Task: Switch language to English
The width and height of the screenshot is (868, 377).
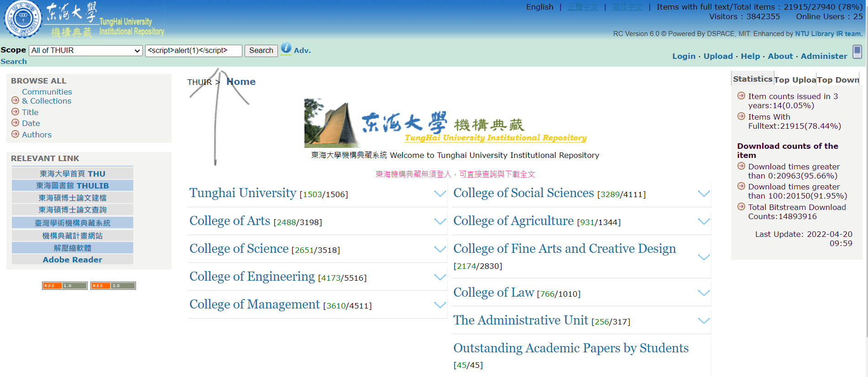Action: point(539,7)
